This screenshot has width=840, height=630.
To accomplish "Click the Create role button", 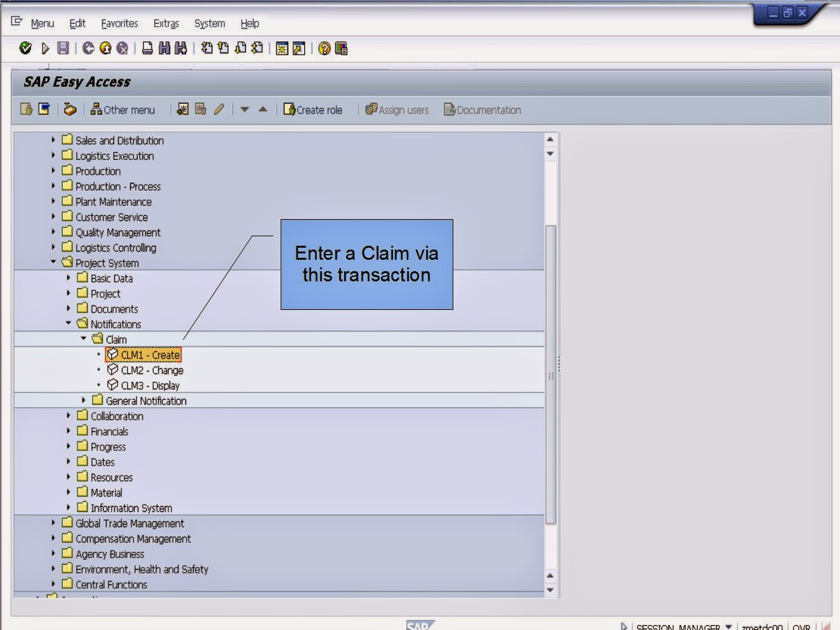I will [312, 109].
